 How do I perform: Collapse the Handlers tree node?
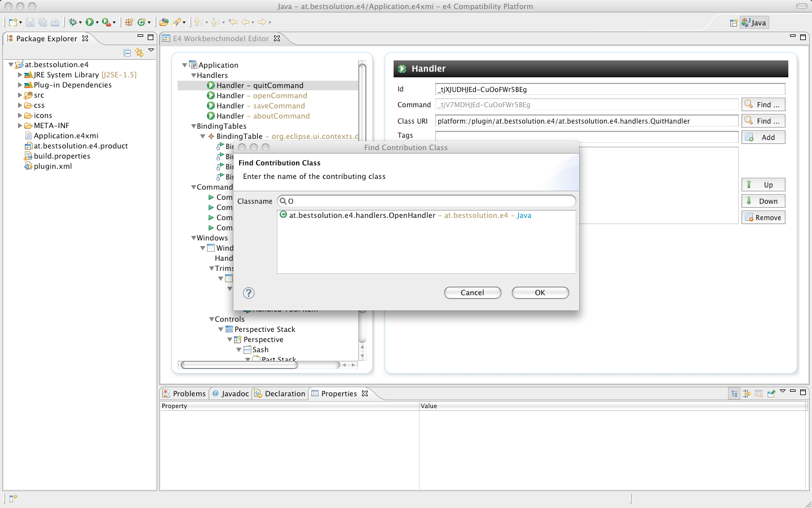click(x=193, y=75)
